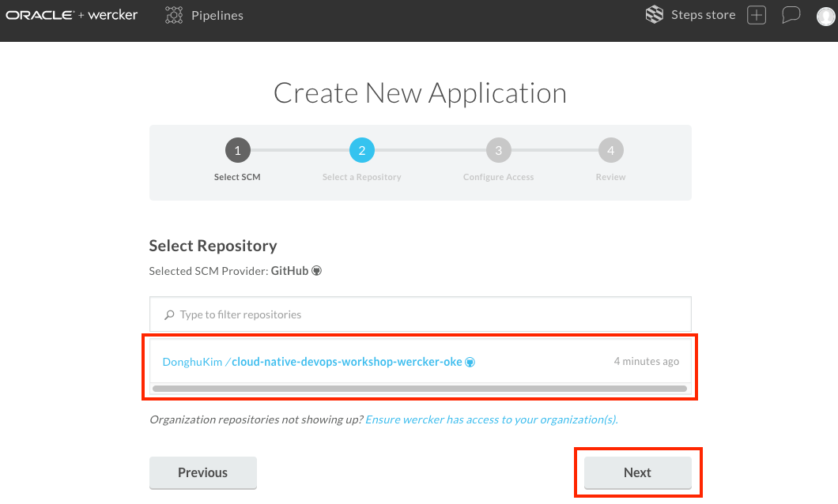
Task: Click step 3 circle Configure Access
Action: 499,151
